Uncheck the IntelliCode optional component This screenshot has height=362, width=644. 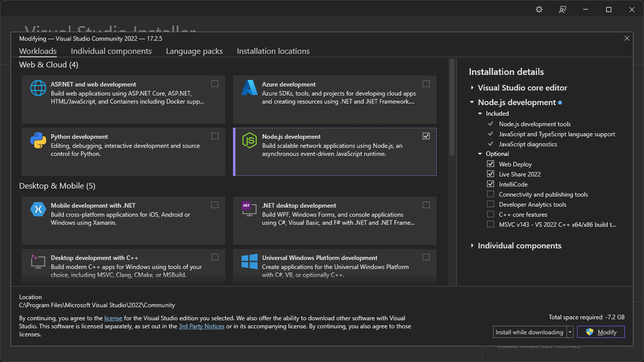[x=491, y=184]
